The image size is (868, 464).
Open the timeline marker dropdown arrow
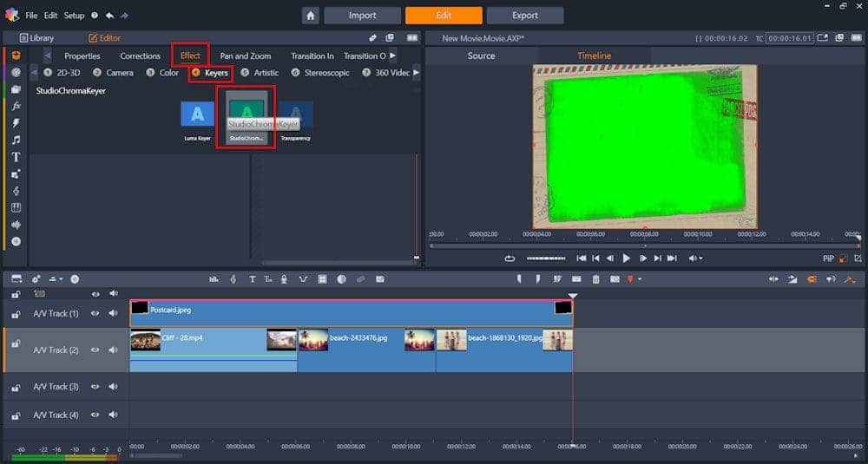click(641, 279)
